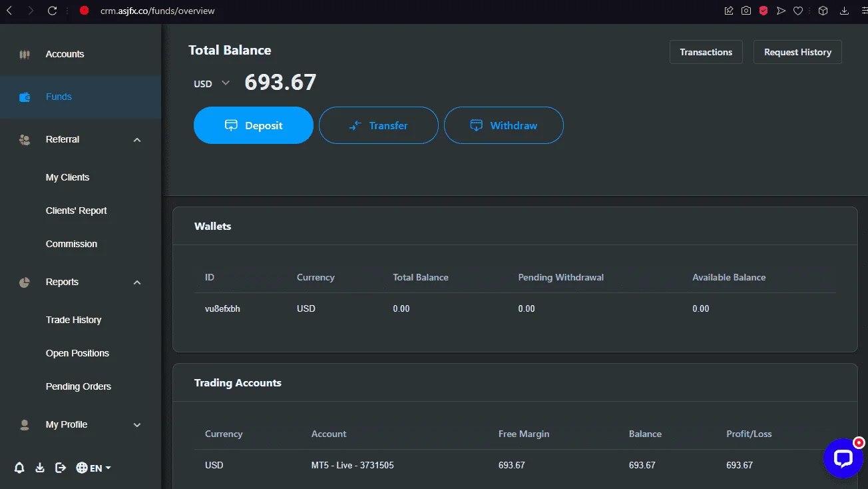View Open Positions report
Image resolution: width=868 pixels, height=489 pixels.
77,353
